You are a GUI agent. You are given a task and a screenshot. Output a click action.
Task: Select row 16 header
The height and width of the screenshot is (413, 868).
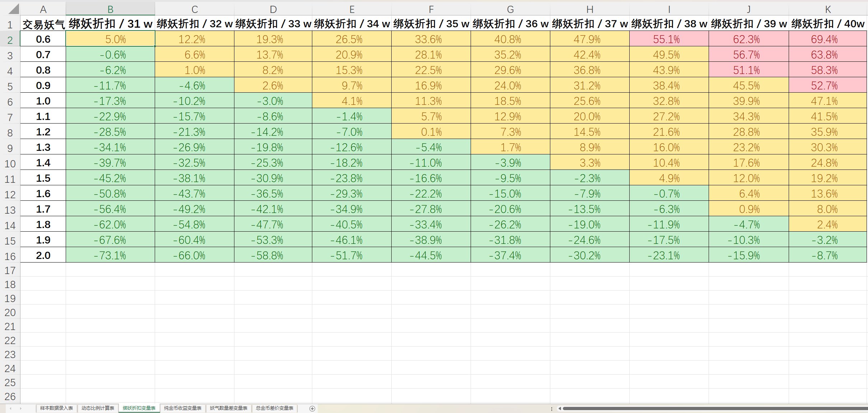pyautogui.click(x=10, y=256)
